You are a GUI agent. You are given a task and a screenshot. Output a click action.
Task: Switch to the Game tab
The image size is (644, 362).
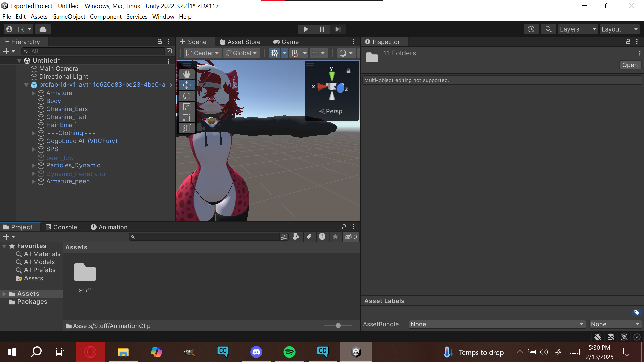pyautogui.click(x=286, y=42)
